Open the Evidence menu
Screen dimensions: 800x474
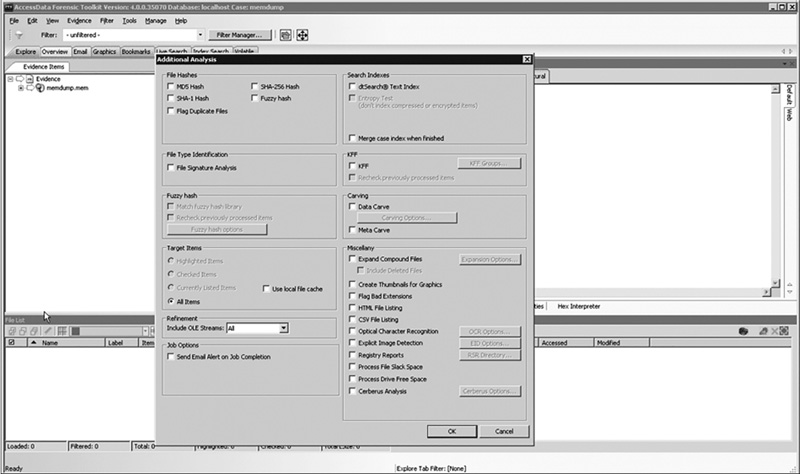click(80, 21)
